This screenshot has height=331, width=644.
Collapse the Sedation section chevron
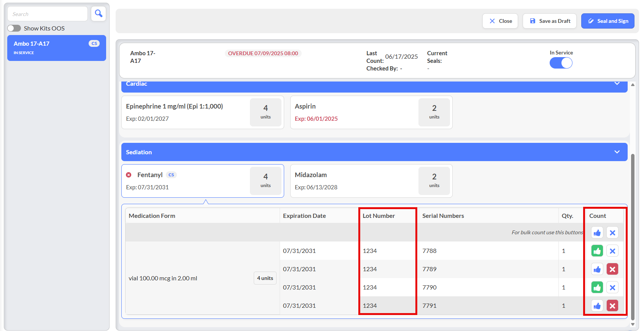[617, 152]
